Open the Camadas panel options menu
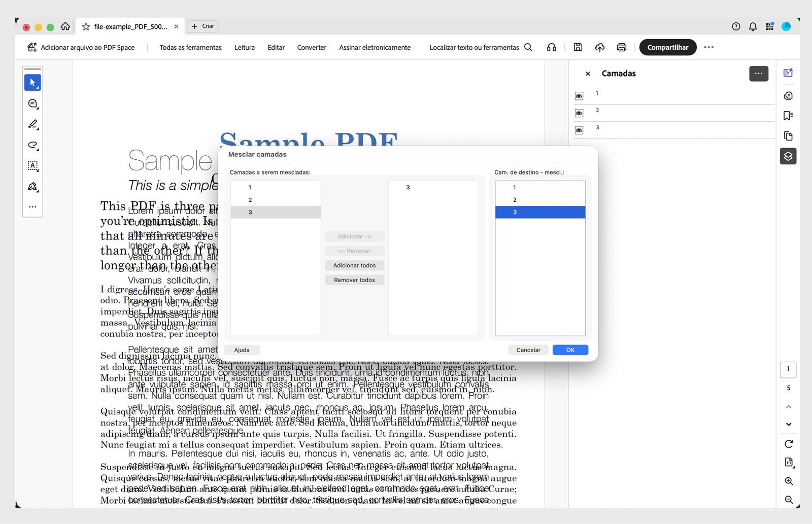812x524 pixels. click(x=759, y=74)
